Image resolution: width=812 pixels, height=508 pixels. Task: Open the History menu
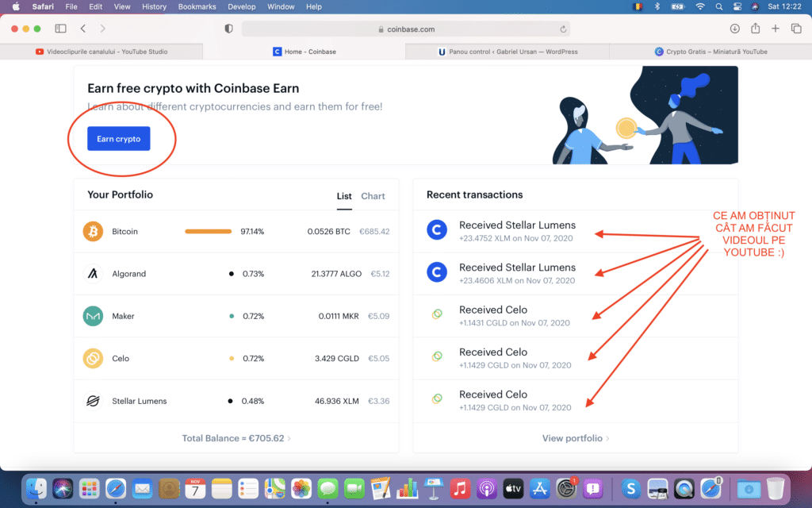coord(155,6)
